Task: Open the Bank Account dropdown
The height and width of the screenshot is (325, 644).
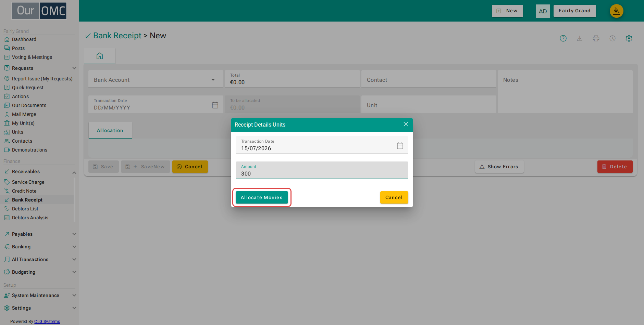Action: 156,79
